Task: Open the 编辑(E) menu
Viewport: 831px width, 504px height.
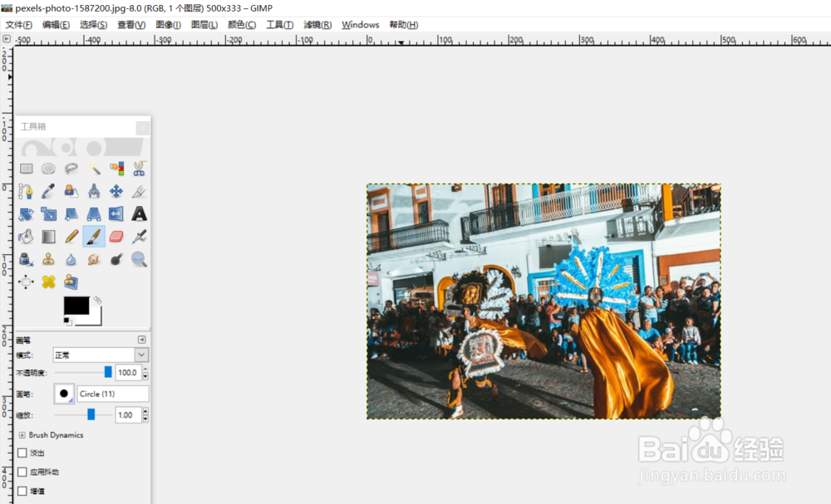Action: coord(57,25)
